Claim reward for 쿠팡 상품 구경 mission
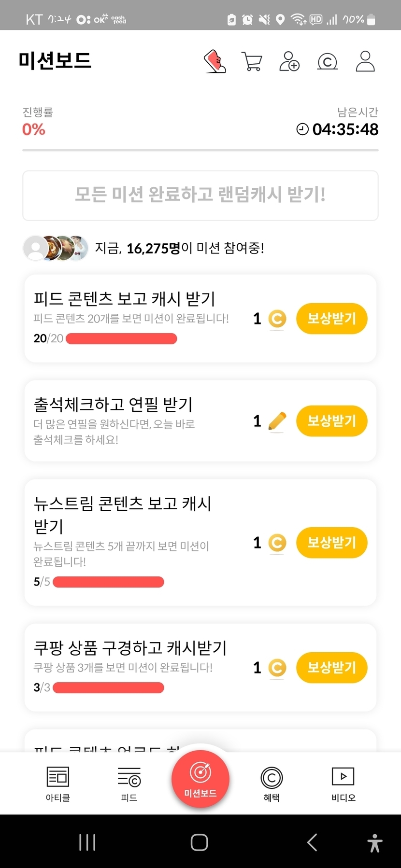Viewport: 401px width, 868px height. click(331, 668)
